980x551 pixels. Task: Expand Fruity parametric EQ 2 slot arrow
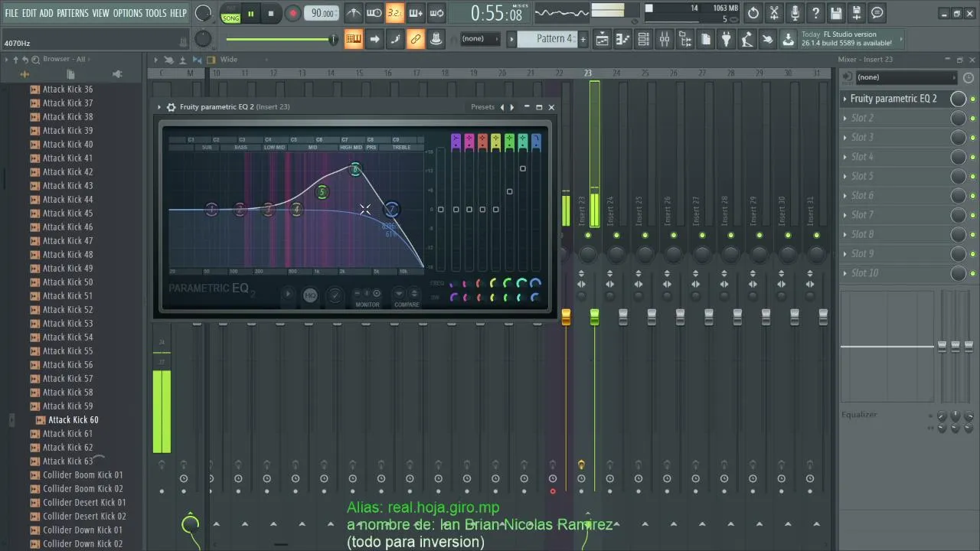pyautogui.click(x=845, y=99)
